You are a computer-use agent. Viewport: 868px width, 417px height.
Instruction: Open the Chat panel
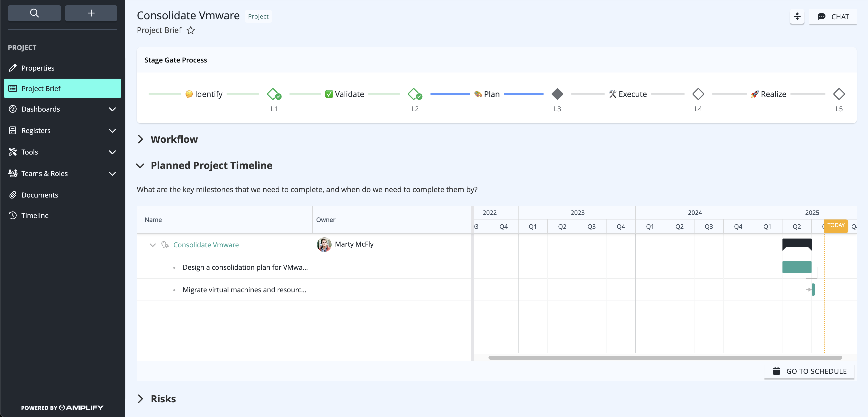(x=833, y=17)
